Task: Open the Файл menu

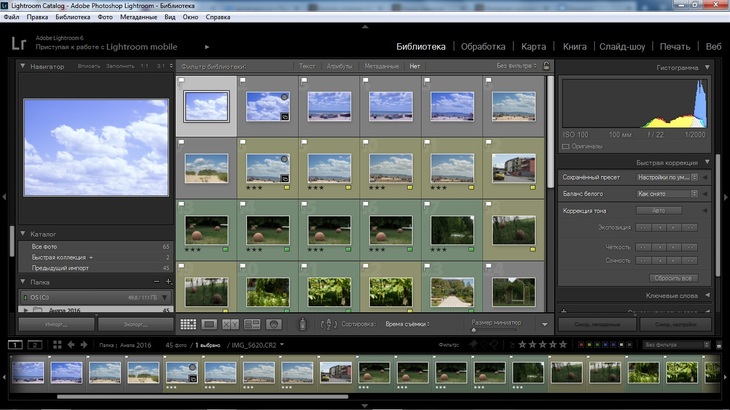Action: pos(12,17)
